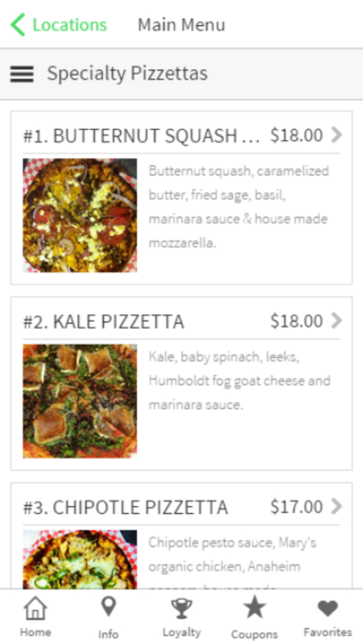
Task: Open the Kale Pizzetta photo
Action: (80, 401)
